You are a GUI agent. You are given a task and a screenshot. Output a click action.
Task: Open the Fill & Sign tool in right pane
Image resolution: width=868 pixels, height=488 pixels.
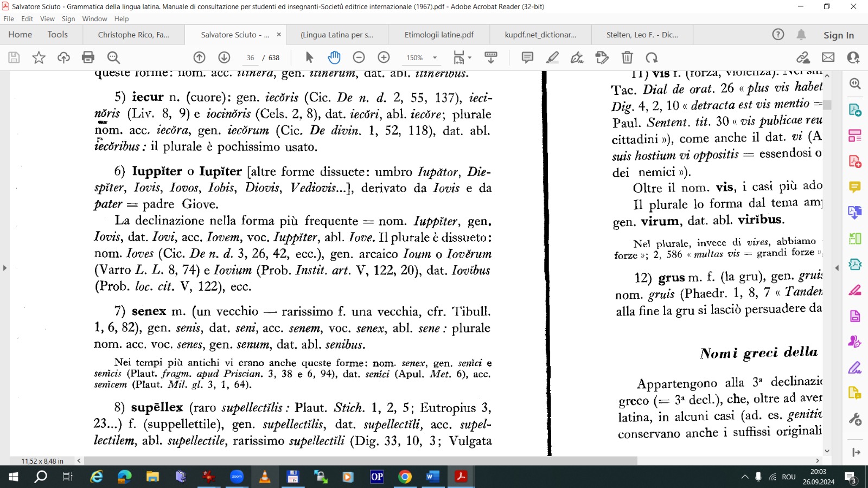[855, 368]
